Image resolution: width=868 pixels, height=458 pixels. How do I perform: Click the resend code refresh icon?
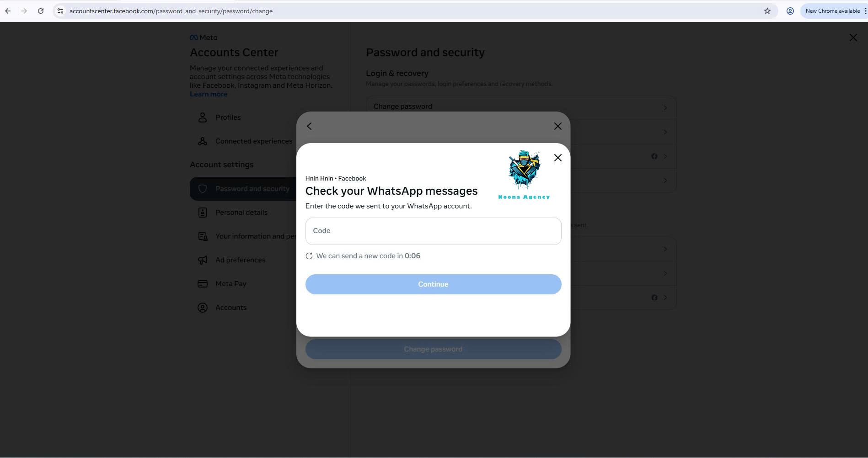click(309, 256)
